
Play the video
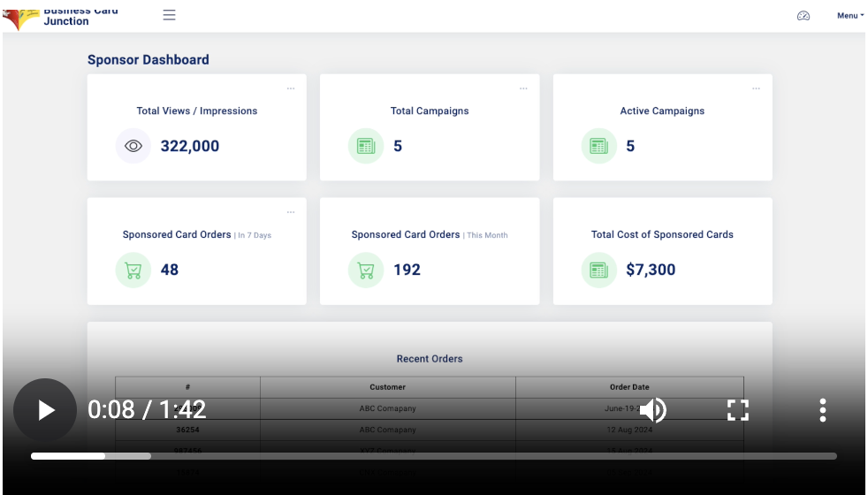coord(45,410)
